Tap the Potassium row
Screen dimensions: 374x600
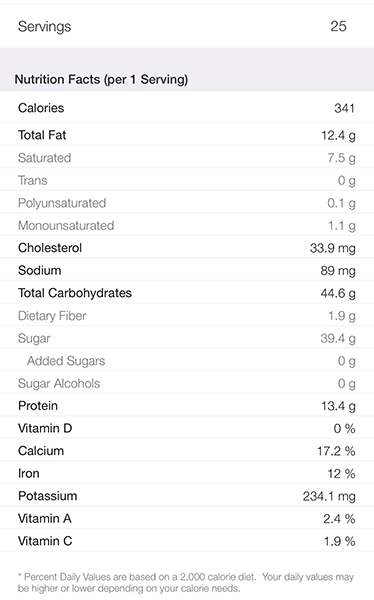coord(187,496)
